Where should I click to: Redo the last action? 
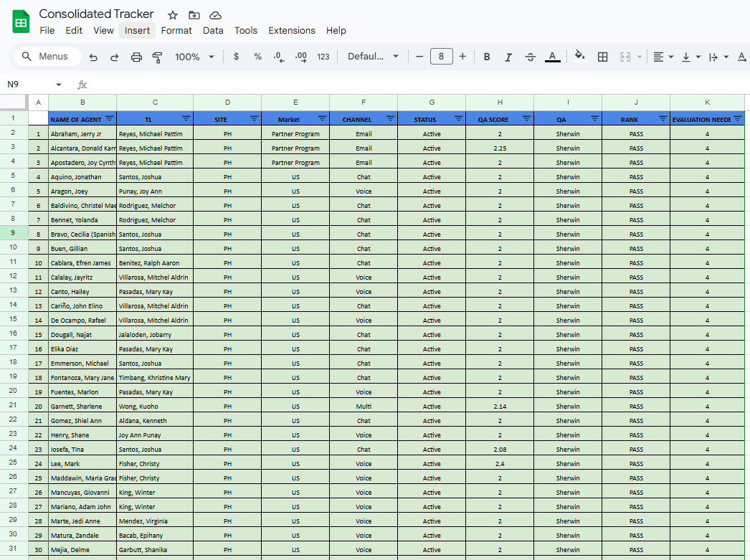pyautogui.click(x=114, y=57)
